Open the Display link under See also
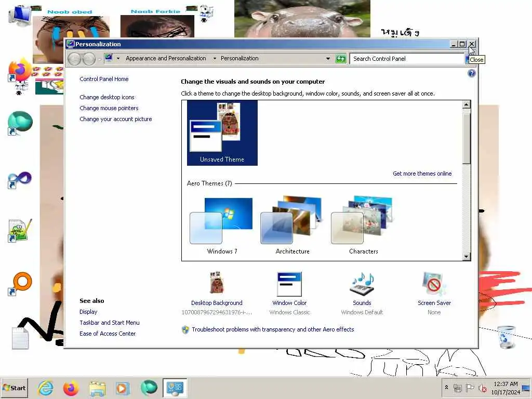This screenshot has height=399, width=532. [x=88, y=312]
